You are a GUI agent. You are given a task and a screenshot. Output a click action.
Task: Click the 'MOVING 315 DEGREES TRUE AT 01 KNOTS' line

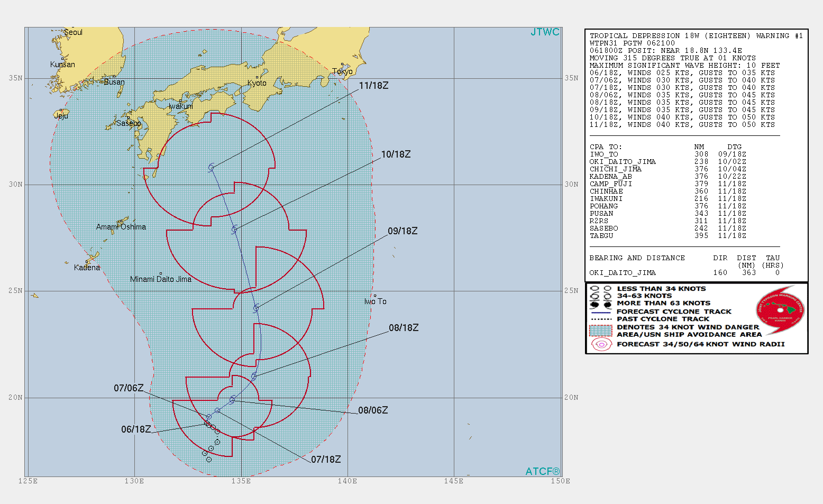(673, 58)
